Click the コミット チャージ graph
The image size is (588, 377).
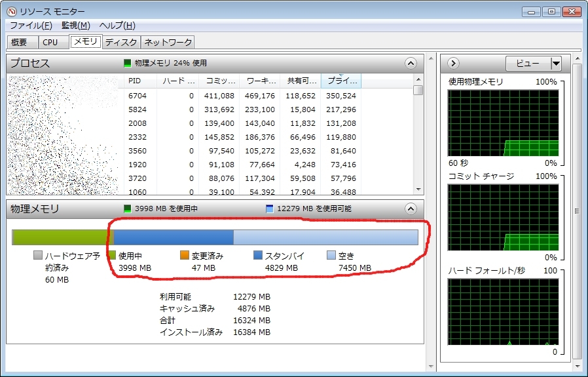[503, 218]
